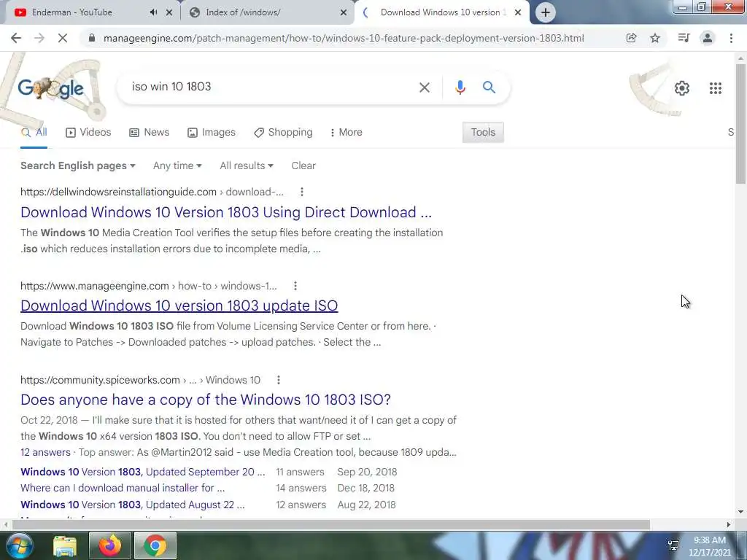Expand the Search English pages dropdown
Image resolution: width=747 pixels, height=560 pixels.
pos(78,166)
